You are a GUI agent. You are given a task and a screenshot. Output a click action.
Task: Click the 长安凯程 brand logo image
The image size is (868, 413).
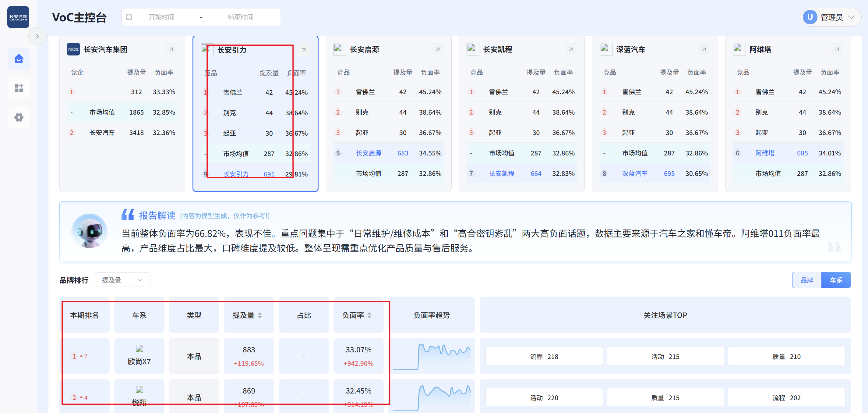click(x=473, y=49)
